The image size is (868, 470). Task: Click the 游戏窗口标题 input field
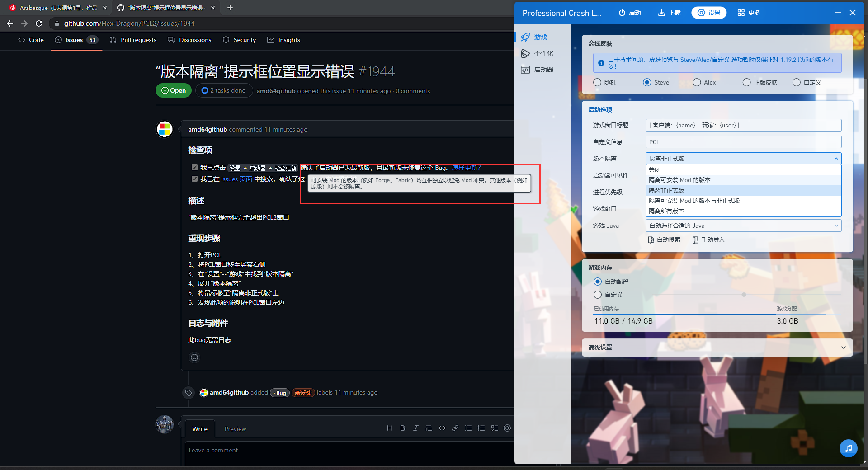tap(743, 125)
